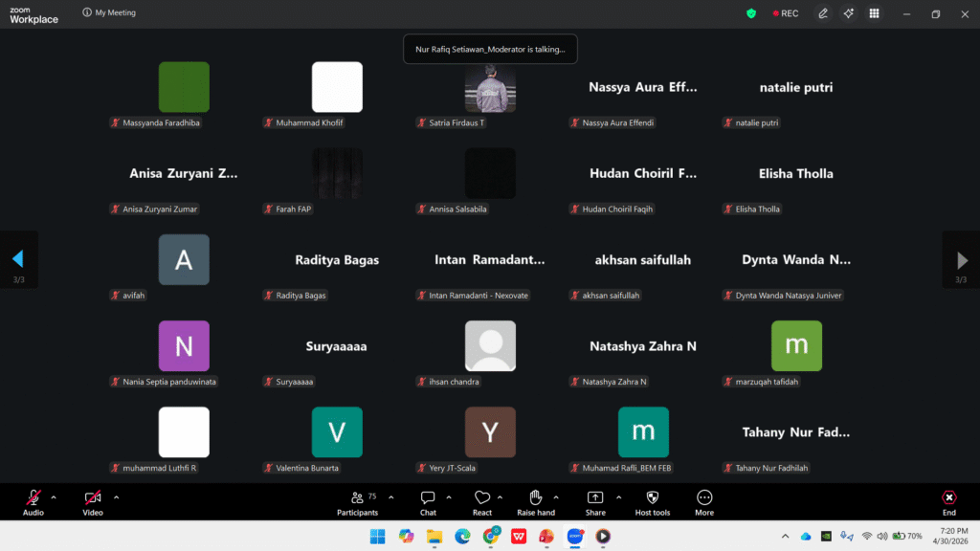
Task: Click name label Muhammad Khofif
Action: click(x=303, y=122)
